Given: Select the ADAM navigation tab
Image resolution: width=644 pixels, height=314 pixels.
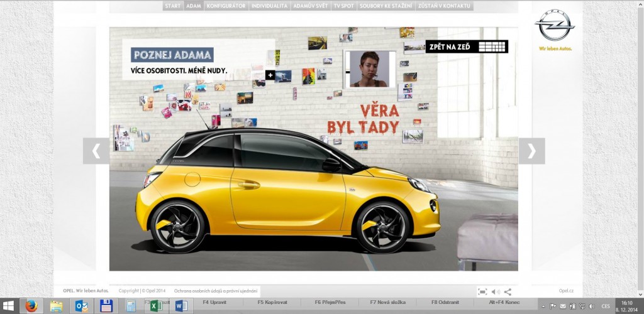Looking at the screenshot, I should [193, 6].
